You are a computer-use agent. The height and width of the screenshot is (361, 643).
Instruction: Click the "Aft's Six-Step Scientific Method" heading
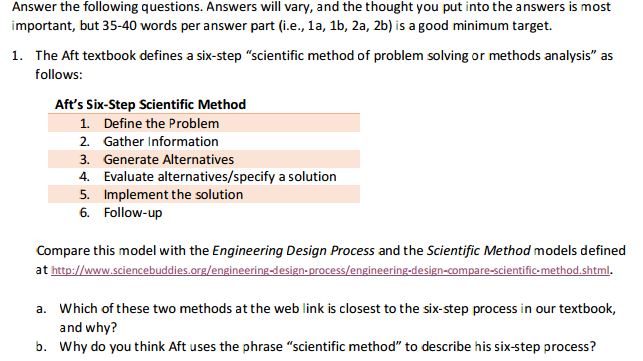coord(150,105)
